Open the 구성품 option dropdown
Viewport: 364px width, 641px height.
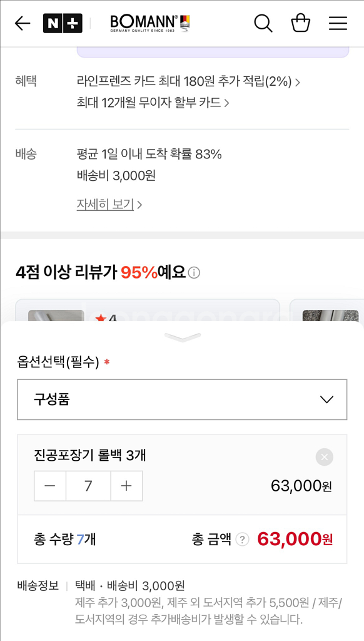click(x=181, y=400)
